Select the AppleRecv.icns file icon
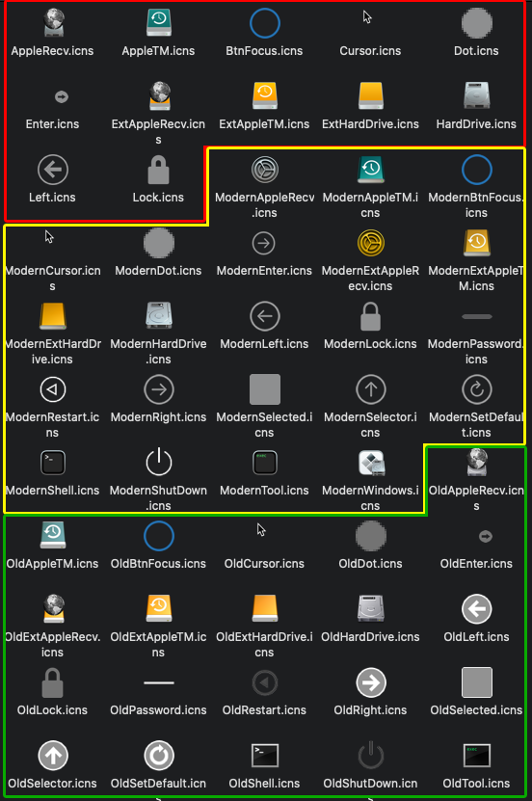 [53, 23]
